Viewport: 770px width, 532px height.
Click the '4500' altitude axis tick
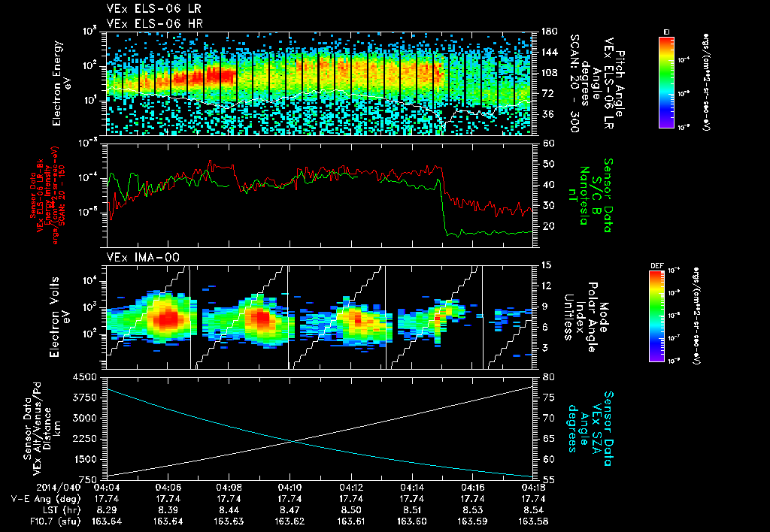pyautogui.click(x=85, y=377)
